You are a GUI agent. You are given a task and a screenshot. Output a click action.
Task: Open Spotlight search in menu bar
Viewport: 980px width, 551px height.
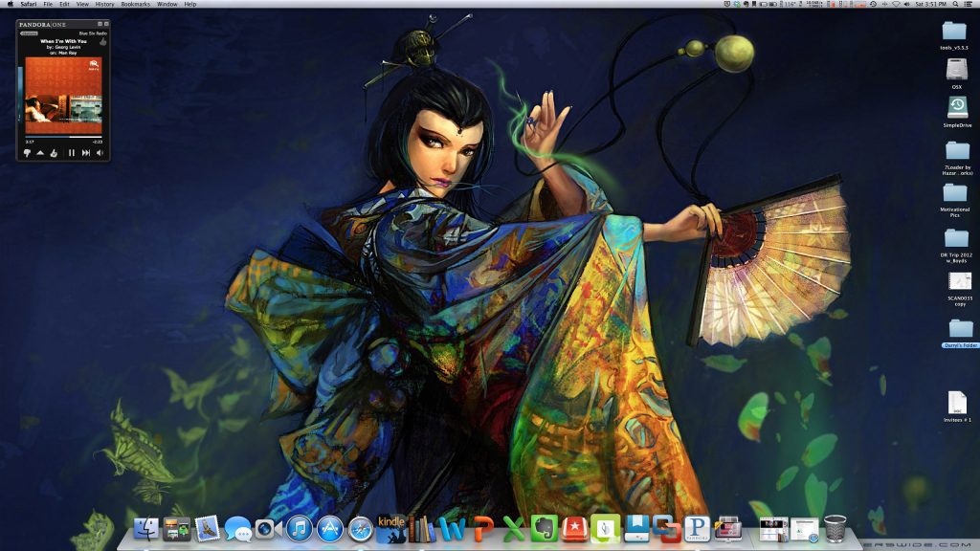(x=955, y=4)
